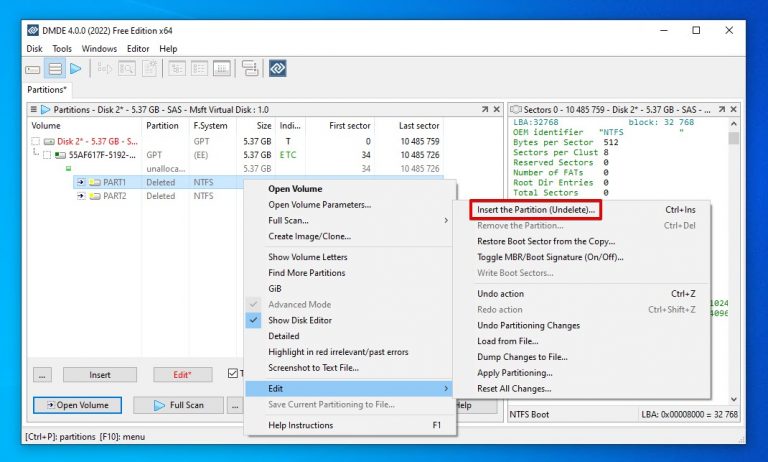
Task: Click the ellipsis button right of Full Scan
Action: pyautogui.click(x=235, y=405)
